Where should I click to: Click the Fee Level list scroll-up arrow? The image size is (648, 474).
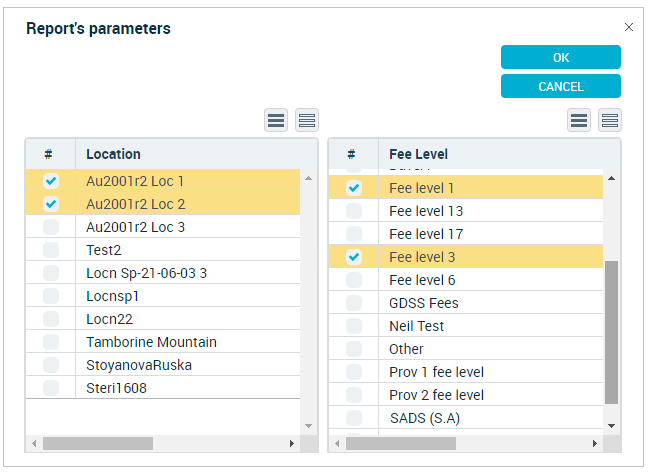coord(612,178)
